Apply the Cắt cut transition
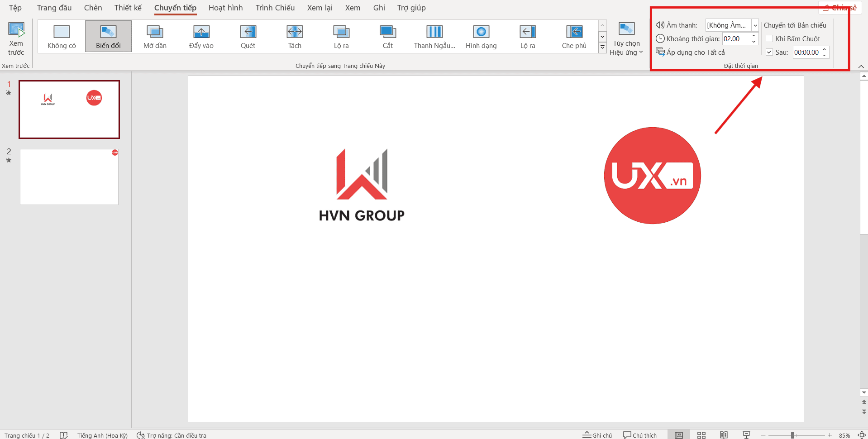 coord(388,36)
